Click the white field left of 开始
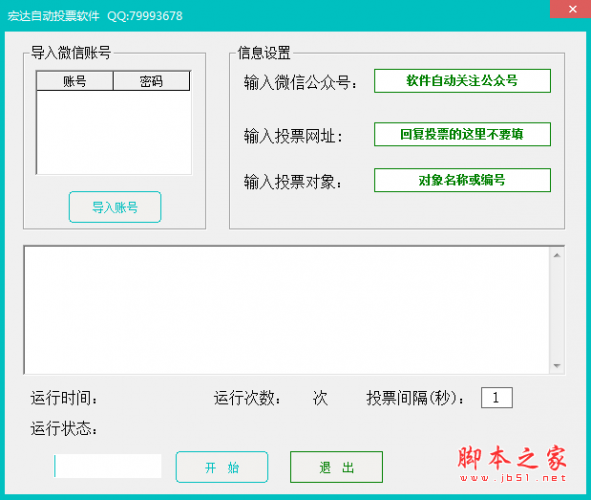Screen dimensions: 591x500 [x=108, y=466]
